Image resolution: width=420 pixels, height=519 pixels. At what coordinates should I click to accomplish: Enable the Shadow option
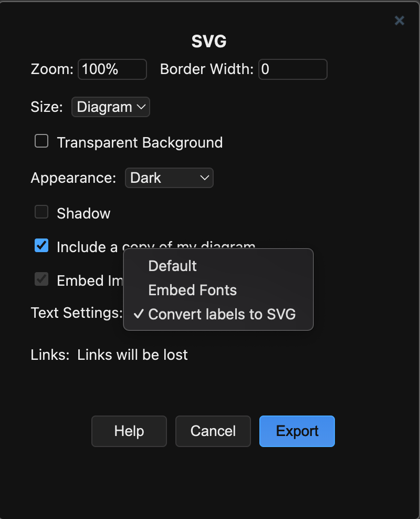(x=41, y=212)
